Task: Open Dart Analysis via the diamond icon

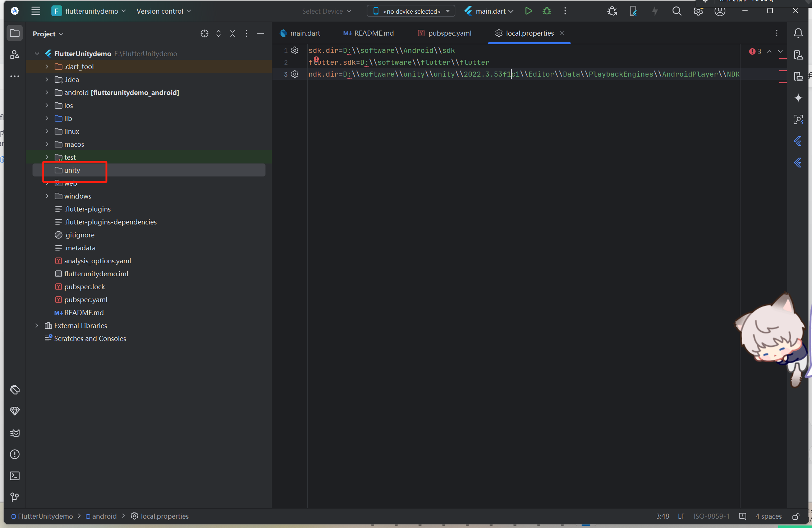Action: [x=15, y=411]
